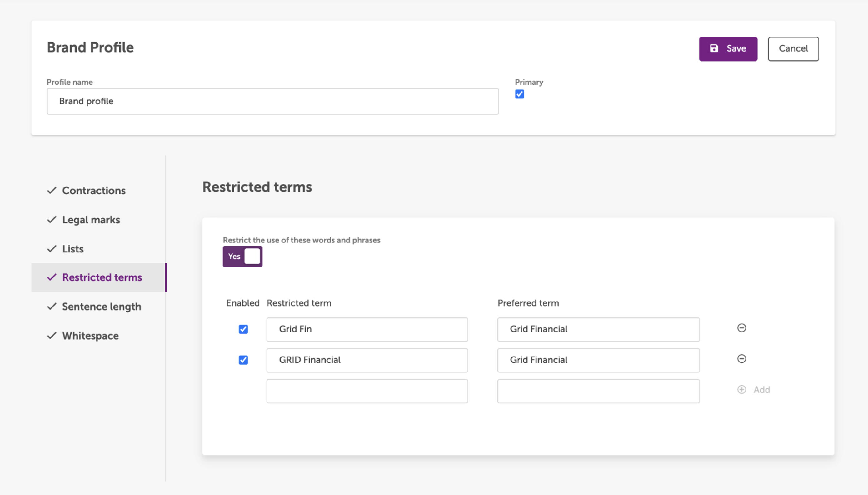Screen dimensions: 868x495
Task: Click the empty restricted term field
Action: pyautogui.click(x=367, y=391)
